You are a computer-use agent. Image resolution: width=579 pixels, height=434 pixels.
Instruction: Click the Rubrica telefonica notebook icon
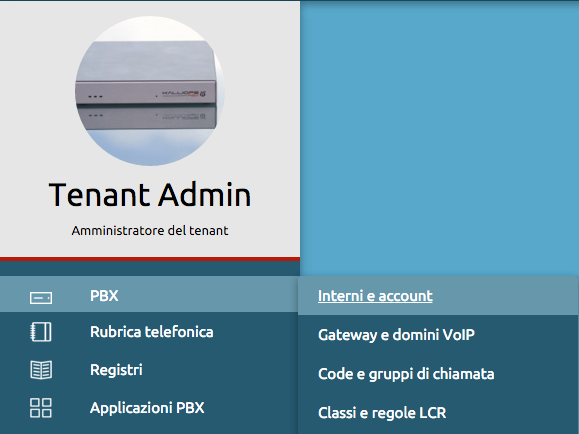click(41, 332)
